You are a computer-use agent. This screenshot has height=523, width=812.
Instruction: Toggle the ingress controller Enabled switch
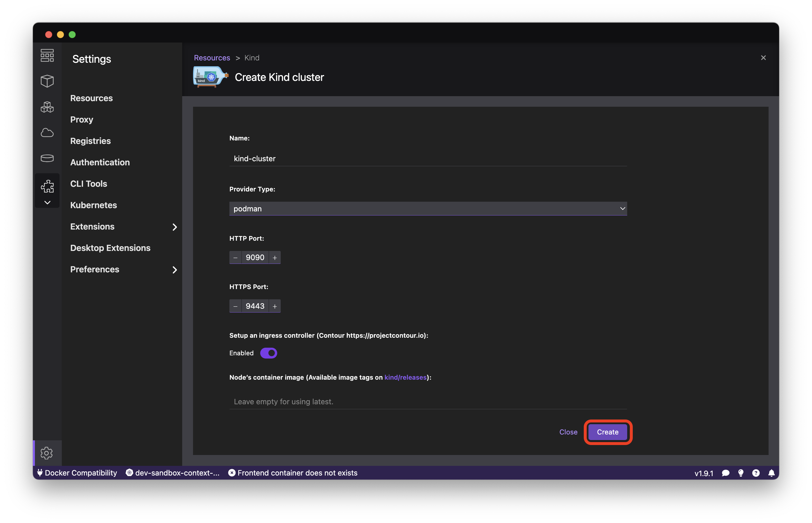click(268, 353)
